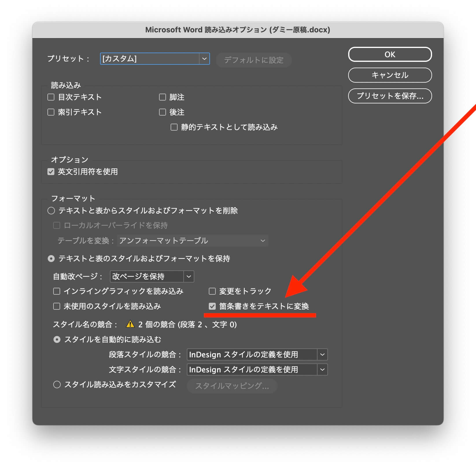
Task: Open テーブルを変換 アンフォーマットテーブル dropdown
Action: click(x=193, y=241)
